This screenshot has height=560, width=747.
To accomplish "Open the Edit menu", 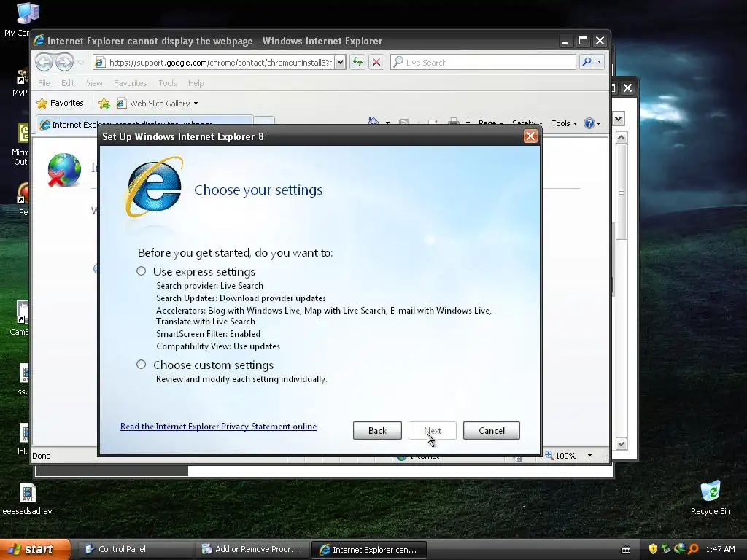I will pos(68,83).
